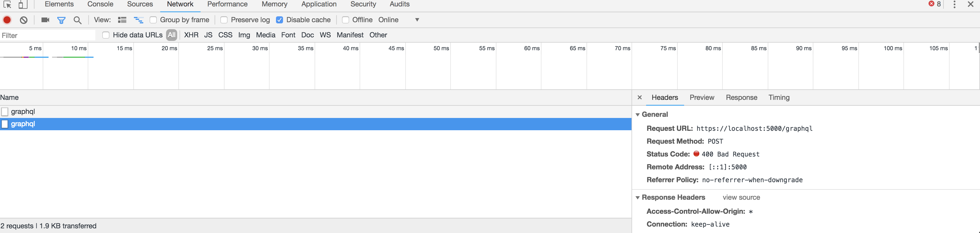The width and height of the screenshot is (980, 233).
Task: Click the Referrer Policy value
Action: (x=752, y=180)
